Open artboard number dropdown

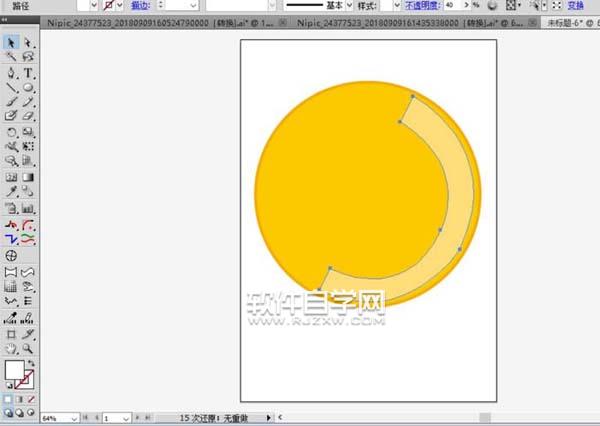[x=126, y=418]
